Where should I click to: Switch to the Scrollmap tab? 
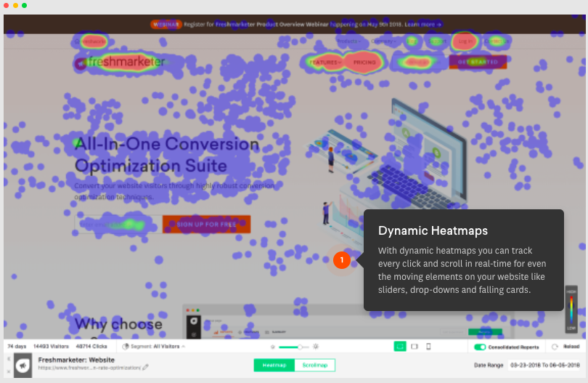[314, 365]
